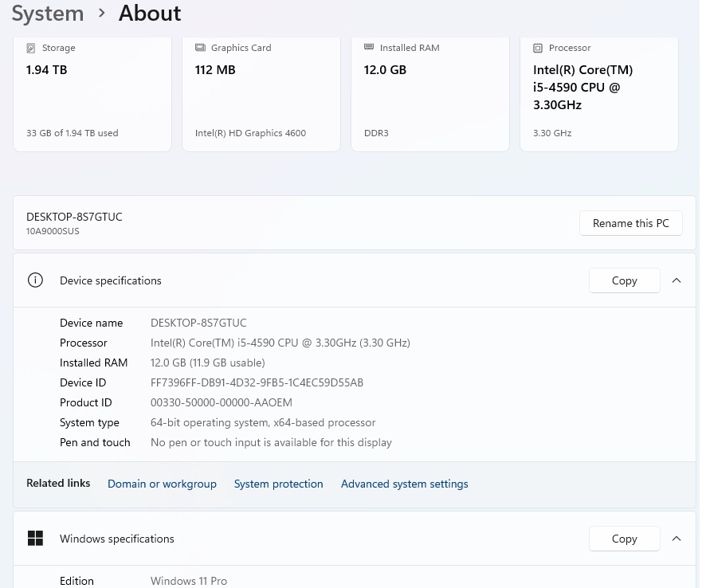Click the DESKTOP-8S7GTUC heading above 10A9000SUS
The width and height of the screenshot is (702, 588).
74,217
